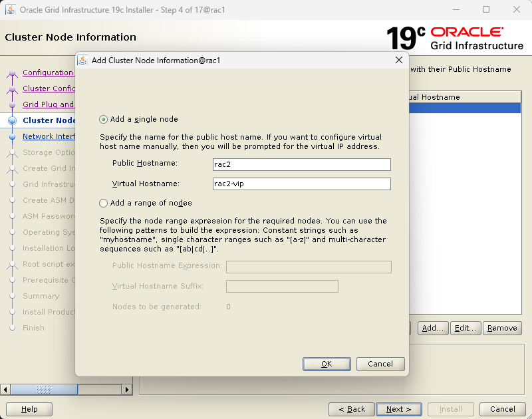Cancel the Grid Infrastructure installer
532x419 pixels.
click(503, 409)
